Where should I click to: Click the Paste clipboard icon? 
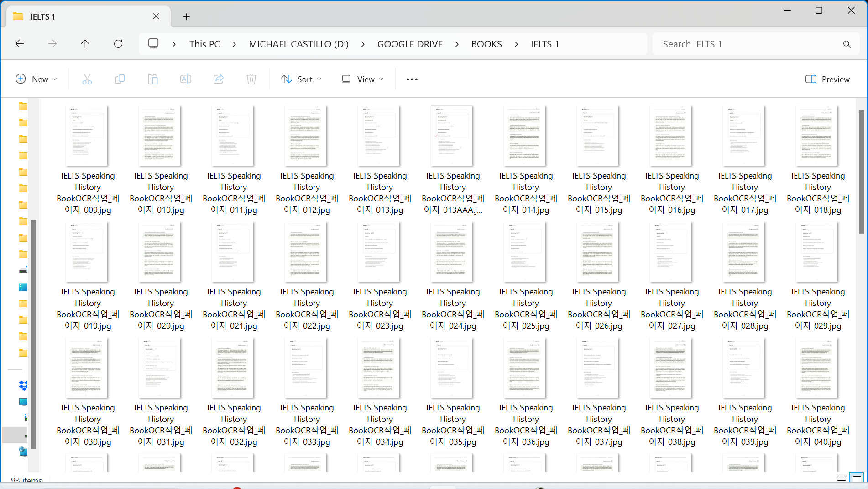[152, 79]
